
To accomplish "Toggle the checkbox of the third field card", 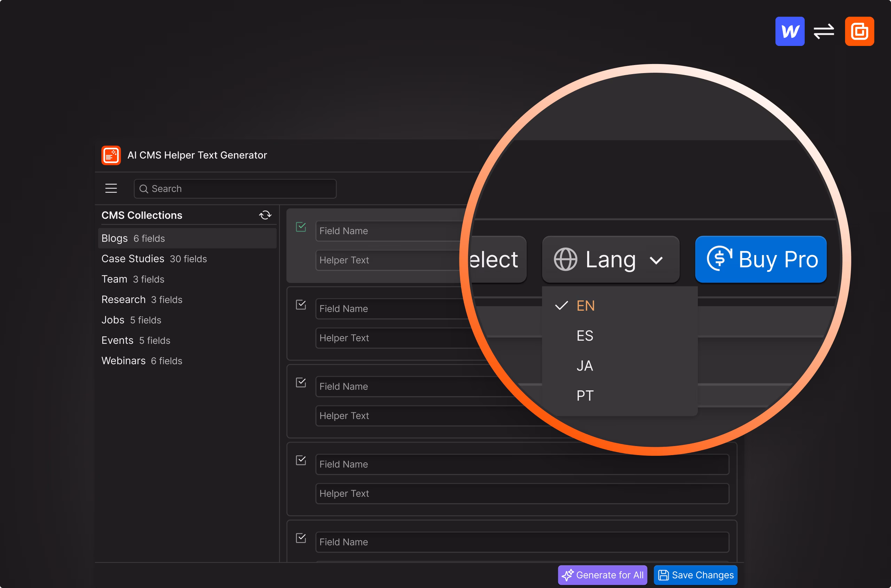I will 301,382.
